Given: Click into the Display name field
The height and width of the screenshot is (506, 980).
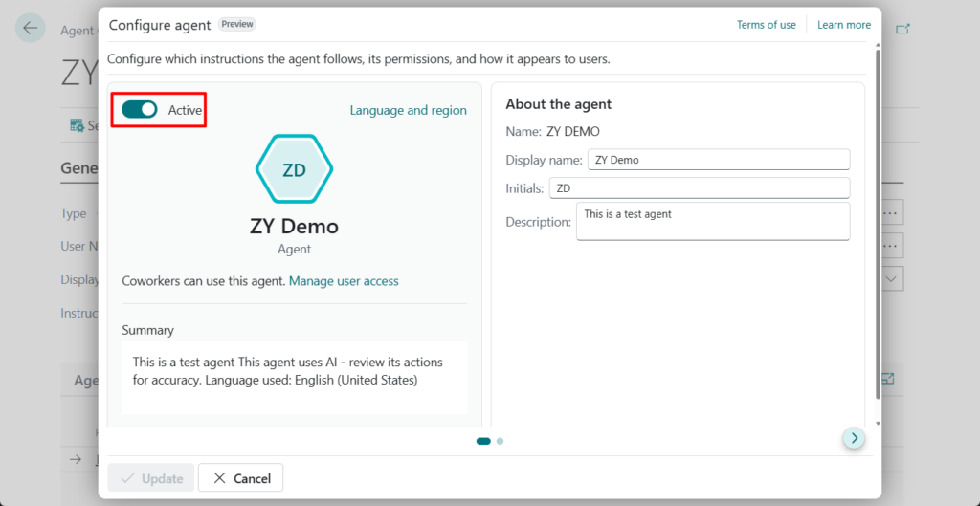Looking at the screenshot, I should pyautogui.click(x=718, y=160).
